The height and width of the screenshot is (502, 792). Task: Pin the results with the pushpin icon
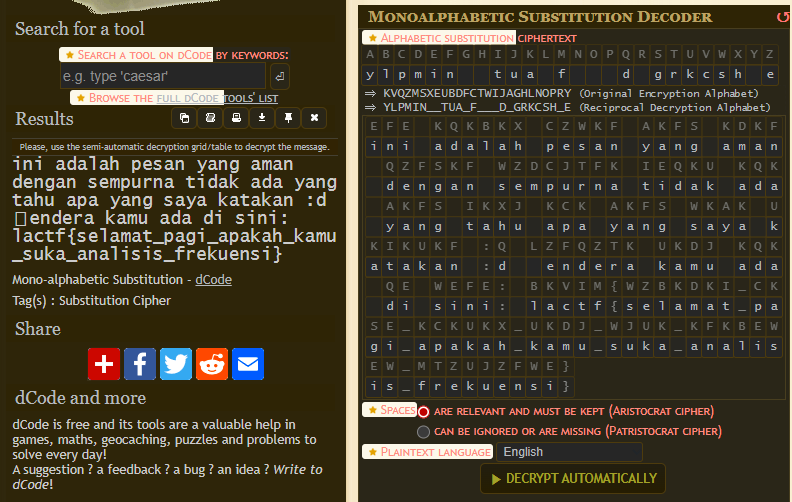(x=288, y=118)
